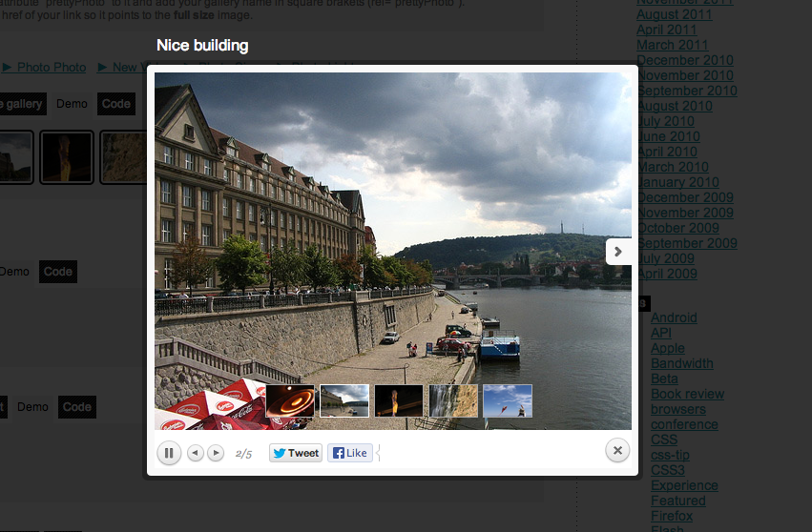Screen dimensions: 812x532
Task: Open the June 2010 archive
Action: tap(669, 136)
